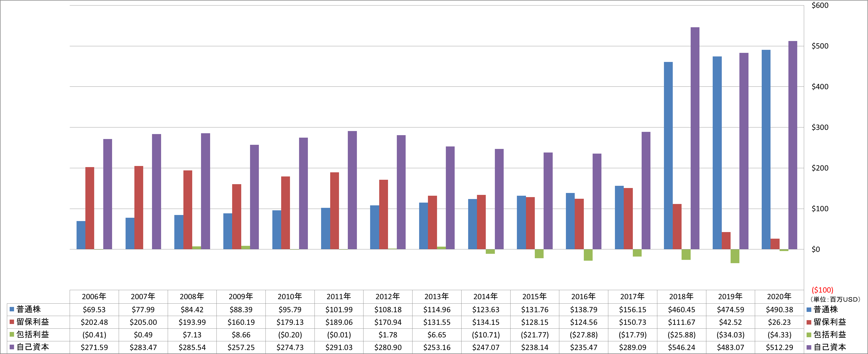Click the ($27.88) cell for 2016
Image resolution: width=868 pixels, height=354 pixels.
(x=584, y=335)
